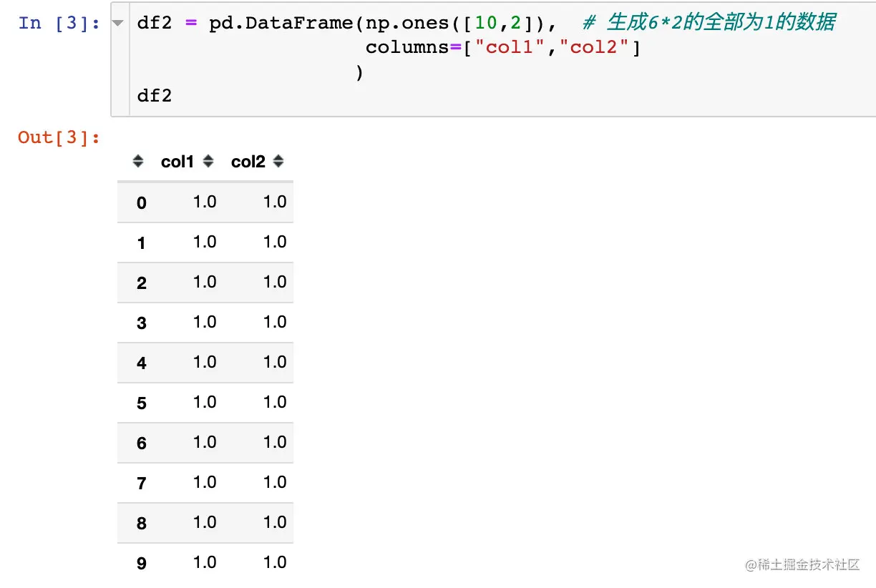Click col1 value in row 9
The image size is (876, 588).
tap(205, 562)
